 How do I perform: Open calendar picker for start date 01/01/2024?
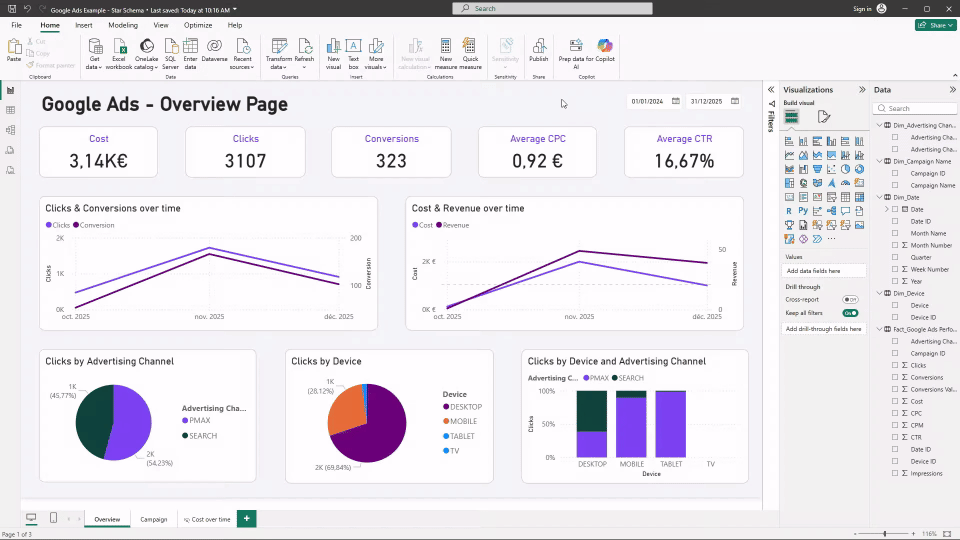click(676, 101)
